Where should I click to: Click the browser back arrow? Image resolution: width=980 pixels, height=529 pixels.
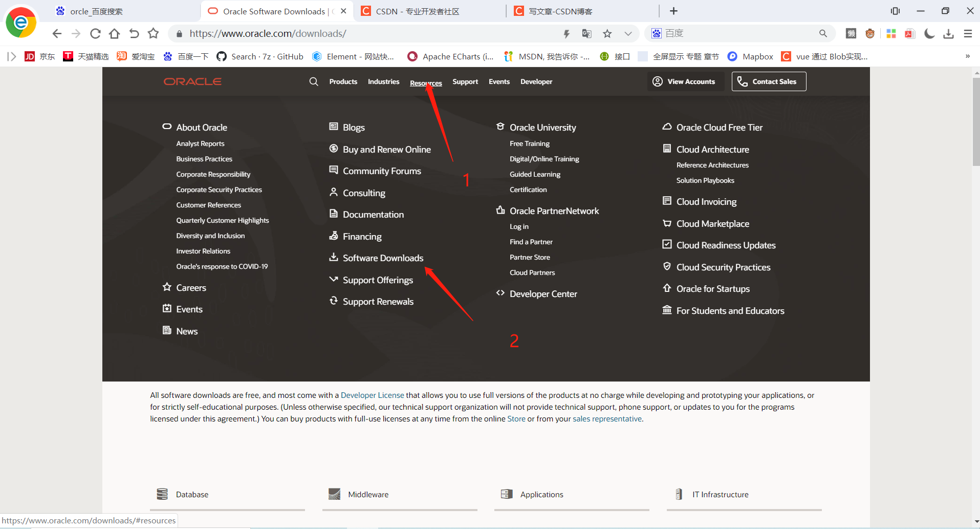point(57,33)
